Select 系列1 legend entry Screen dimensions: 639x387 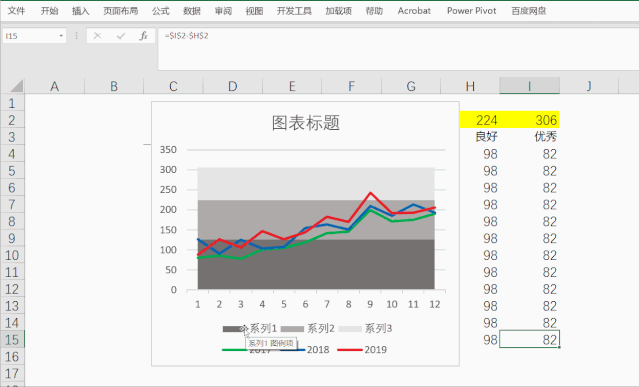point(250,328)
